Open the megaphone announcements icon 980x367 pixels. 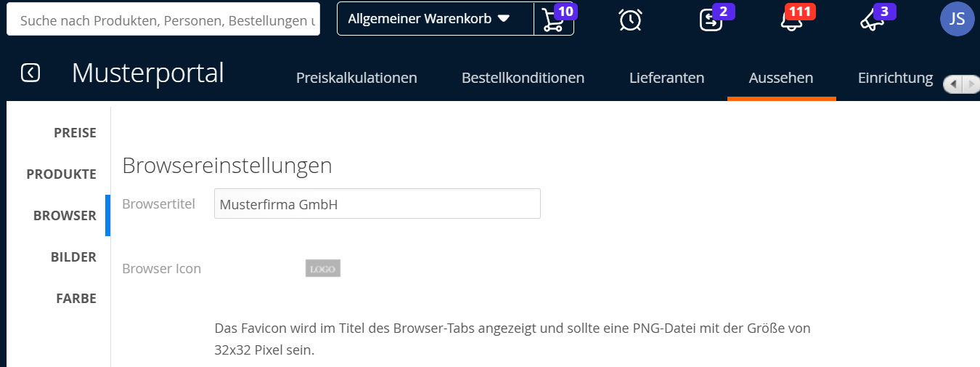872,20
